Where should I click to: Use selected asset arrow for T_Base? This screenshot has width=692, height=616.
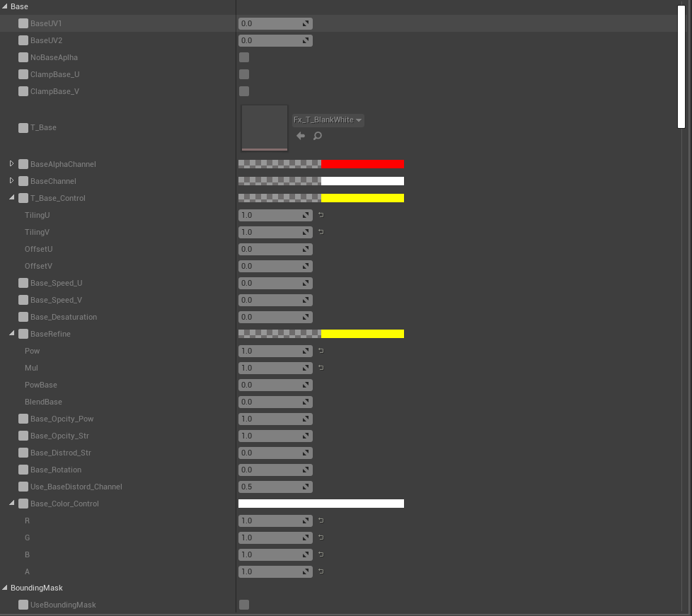pos(301,136)
